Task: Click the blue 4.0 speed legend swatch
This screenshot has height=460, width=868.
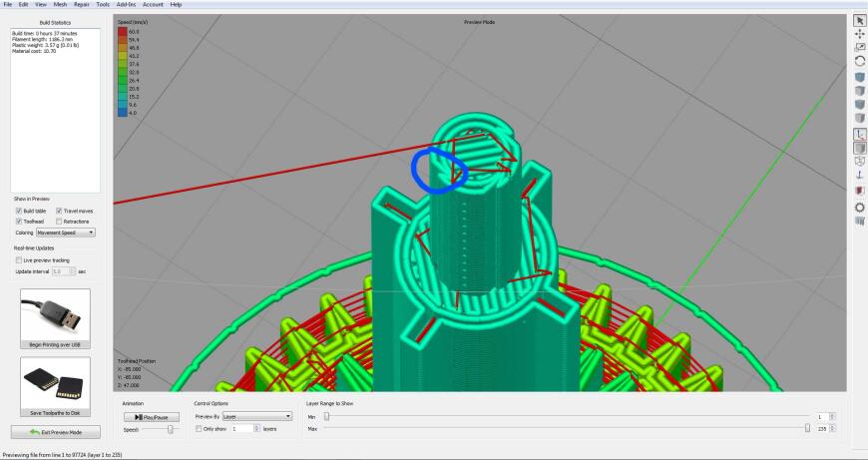Action: [122, 113]
